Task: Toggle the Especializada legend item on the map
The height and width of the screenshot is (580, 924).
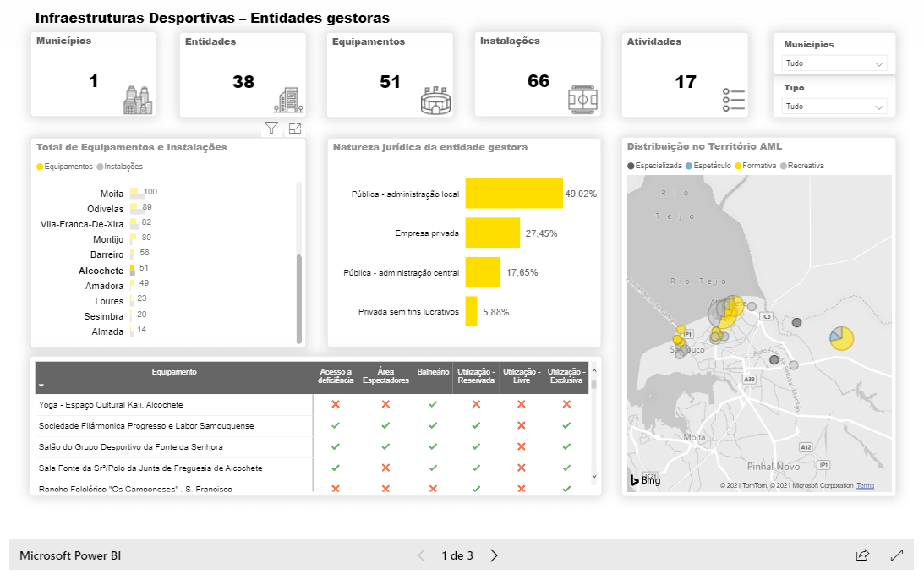Action: click(653, 166)
